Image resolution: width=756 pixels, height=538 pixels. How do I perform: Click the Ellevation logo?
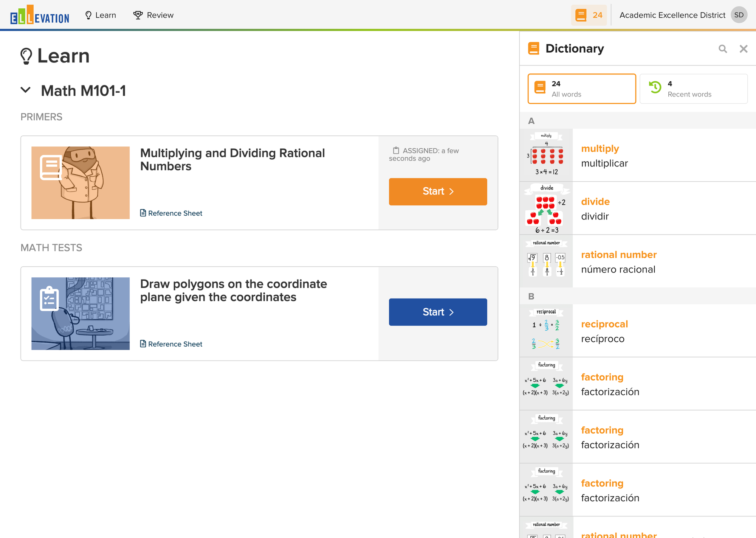pyautogui.click(x=40, y=15)
